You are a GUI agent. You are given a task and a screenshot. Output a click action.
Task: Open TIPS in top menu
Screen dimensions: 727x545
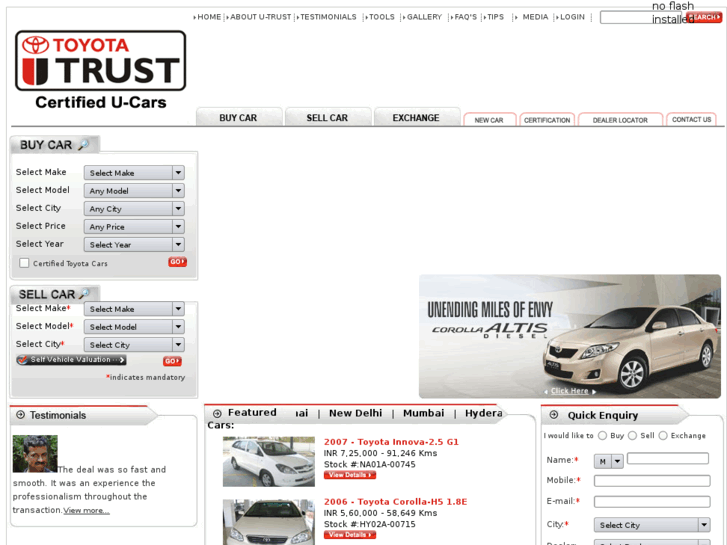494,17
